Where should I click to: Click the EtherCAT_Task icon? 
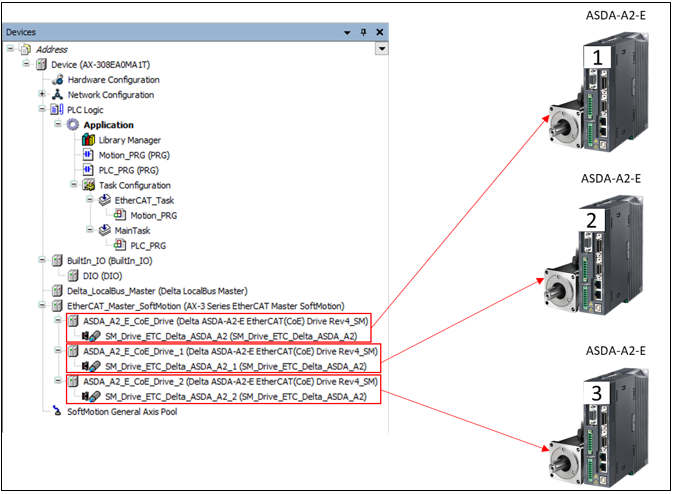(x=103, y=200)
